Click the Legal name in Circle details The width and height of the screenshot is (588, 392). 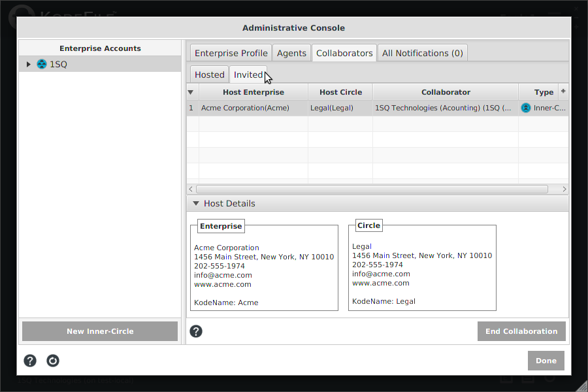pyautogui.click(x=362, y=246)
